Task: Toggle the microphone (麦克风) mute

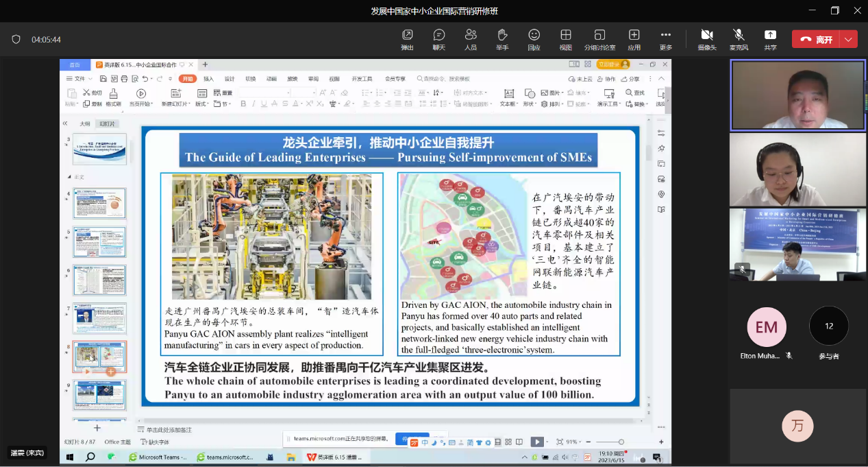Action: [x=739, y=39]
